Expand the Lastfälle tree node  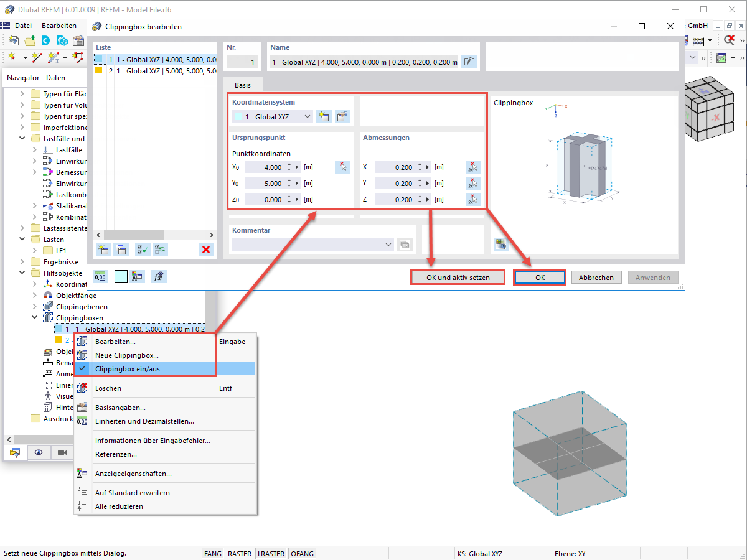pyautogui.click(x=34, y=150)
